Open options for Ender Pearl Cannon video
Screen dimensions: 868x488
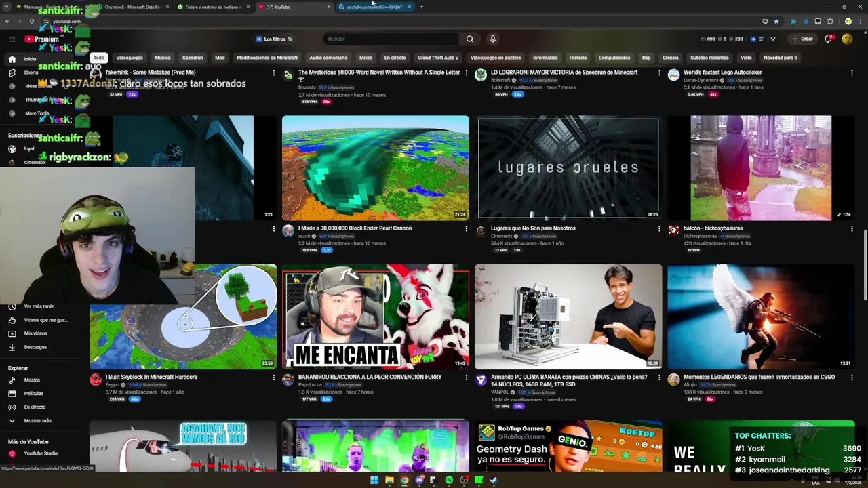pyautogui.click(x=466, y=229)
